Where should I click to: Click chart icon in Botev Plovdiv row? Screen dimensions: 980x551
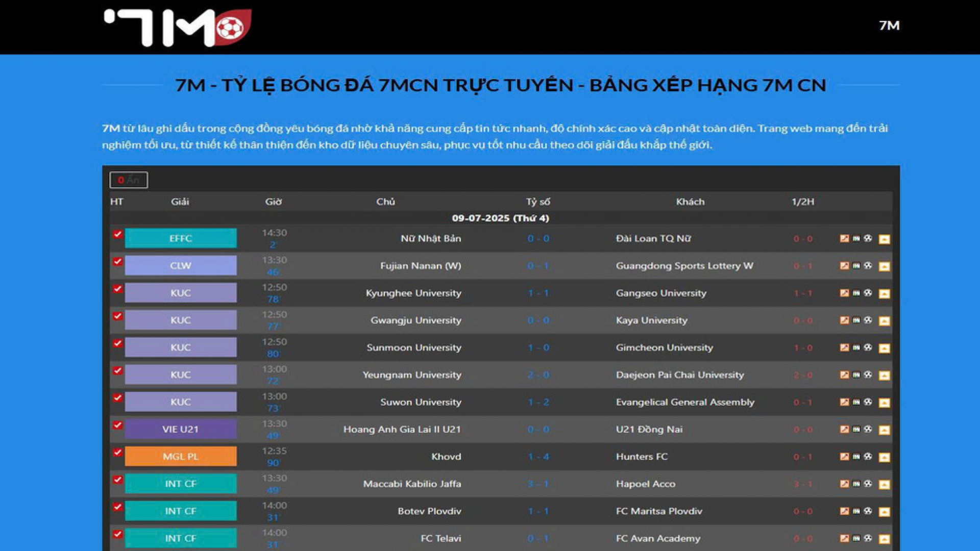pyautogui.click(x=844, y=511)
